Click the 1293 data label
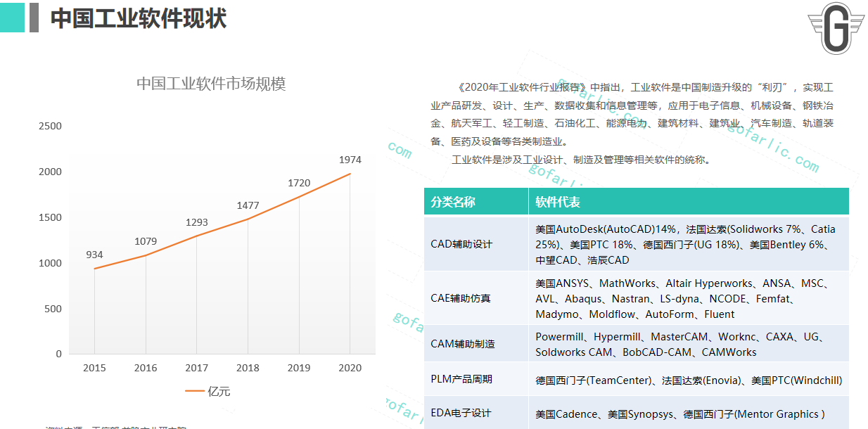The height and width of the screenshot is (429, 868). [x=197, y=222]
